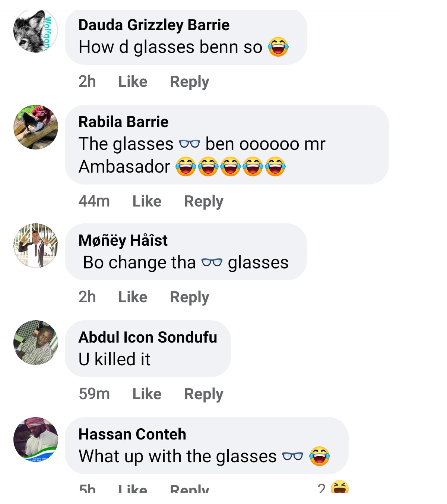Open Hassan Conteh's profile picture

click(x=35, y=439)
